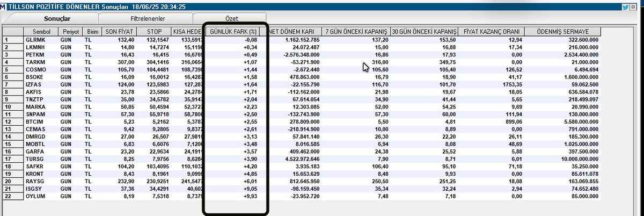
Task: Sort by SON FİYAT column header
Action: point(119,32)
